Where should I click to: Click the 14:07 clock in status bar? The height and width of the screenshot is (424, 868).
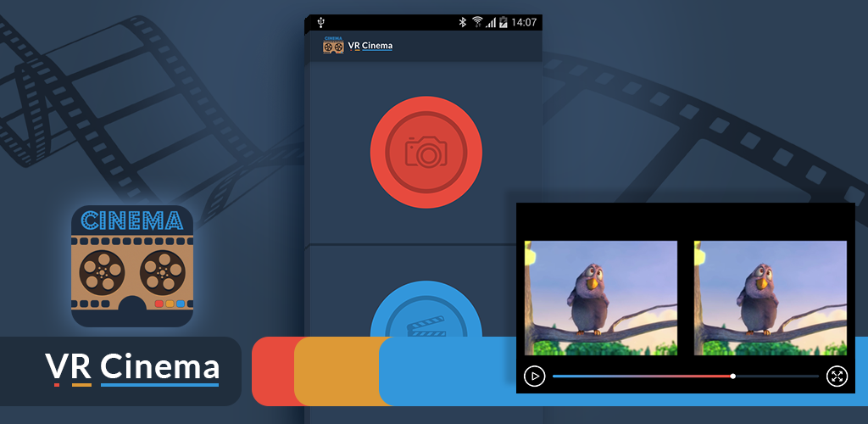[524, 23]
